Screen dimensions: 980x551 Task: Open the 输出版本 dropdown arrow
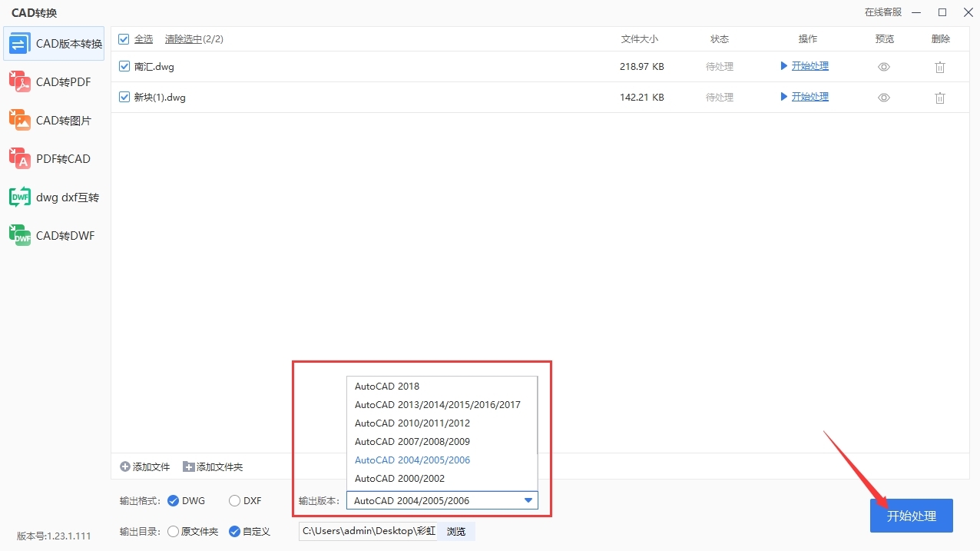point(528,500)
